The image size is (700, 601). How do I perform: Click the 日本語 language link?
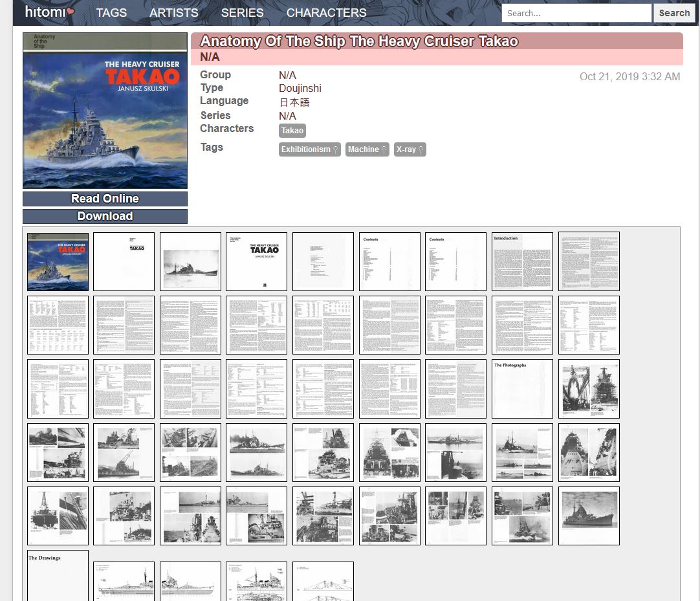tap(294, 102)
